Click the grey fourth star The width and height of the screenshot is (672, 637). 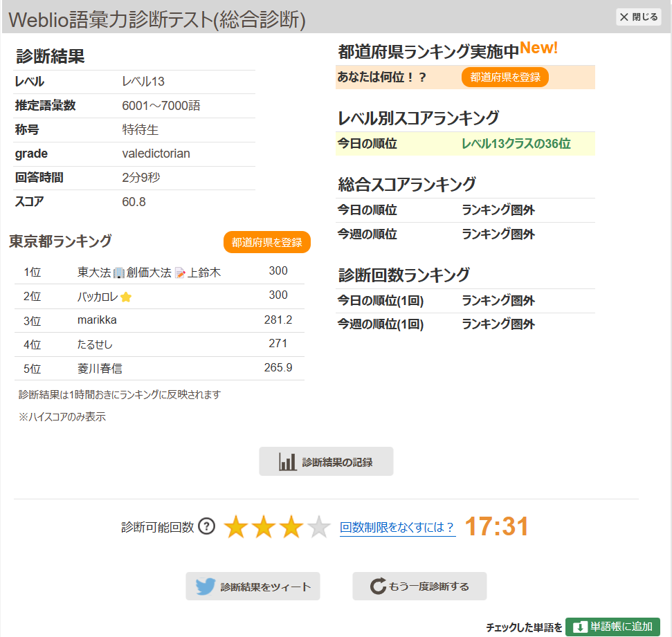tap(319, 526)
